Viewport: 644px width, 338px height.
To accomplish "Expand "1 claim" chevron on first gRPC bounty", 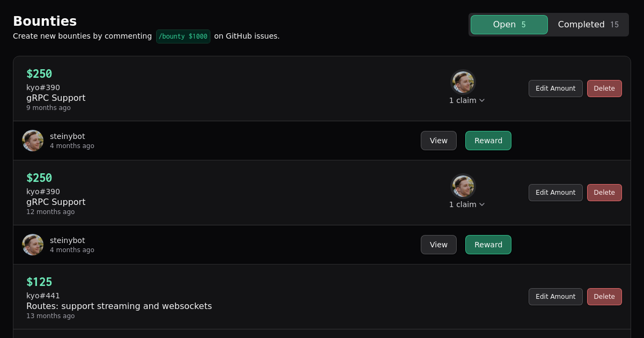I will (x=482, y=100).
